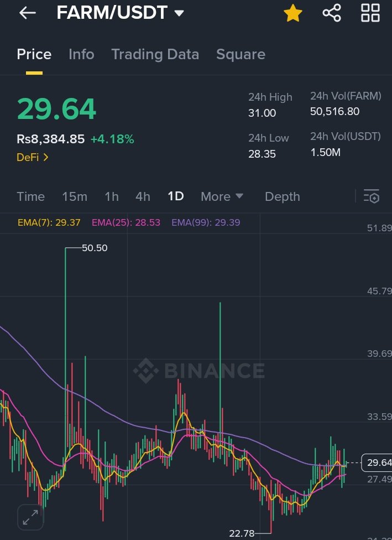
Task: Tap the EMA(25): 28.53 indicator label
Action: click(x=126, y=222)
